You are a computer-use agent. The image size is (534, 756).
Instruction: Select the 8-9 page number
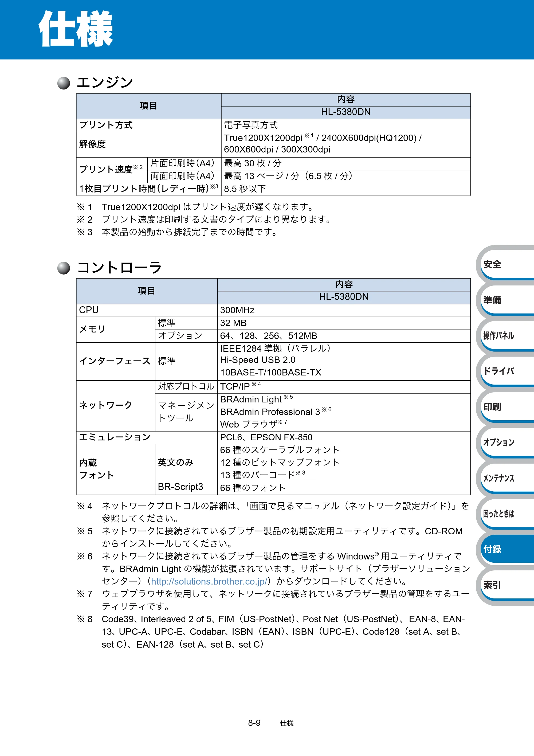click(254, 723)
